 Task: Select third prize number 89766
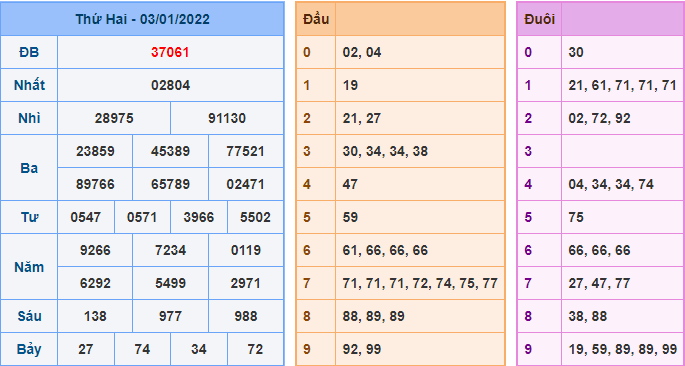95,184
